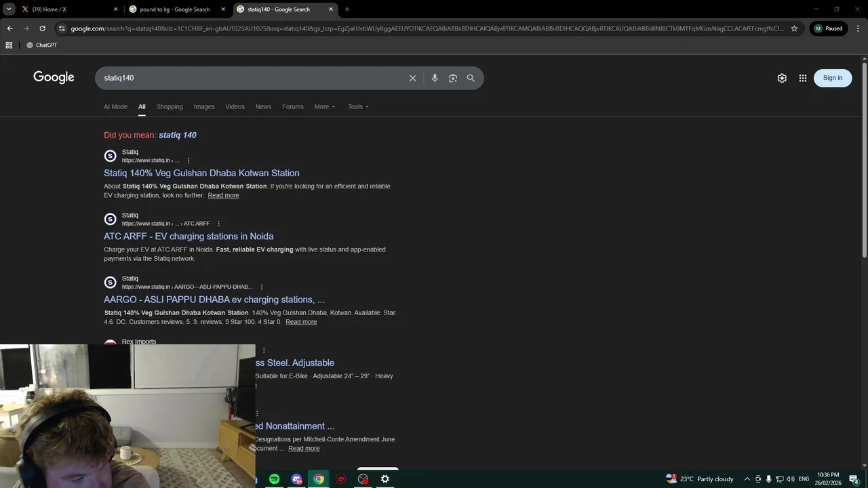The height and width of the screenshot is (488, 868).
Task: Click Read more under Gulshan Dhaba snippet
Action: 223,195
